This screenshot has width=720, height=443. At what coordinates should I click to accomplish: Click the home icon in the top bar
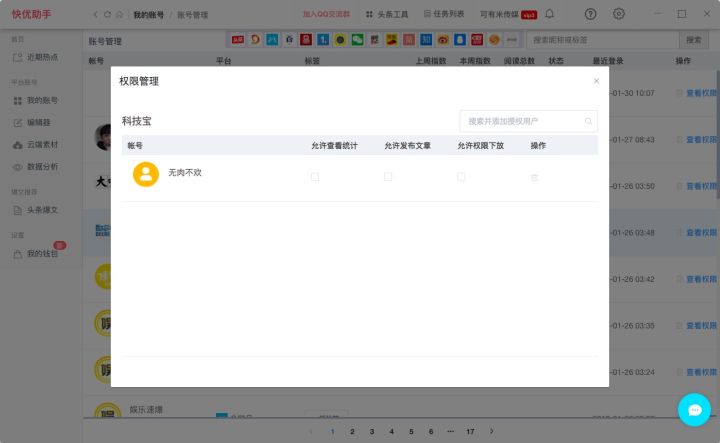click(119, 14)
